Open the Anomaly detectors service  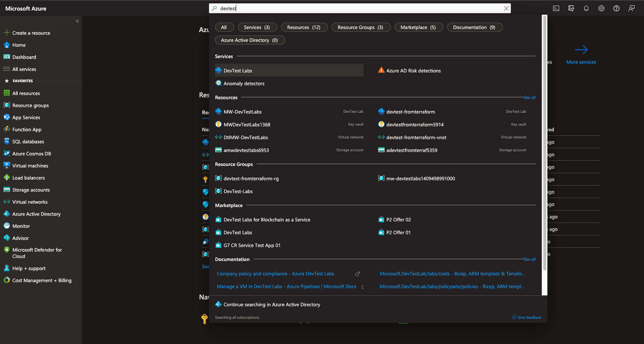pyautogui.click(x=244, y=83)
